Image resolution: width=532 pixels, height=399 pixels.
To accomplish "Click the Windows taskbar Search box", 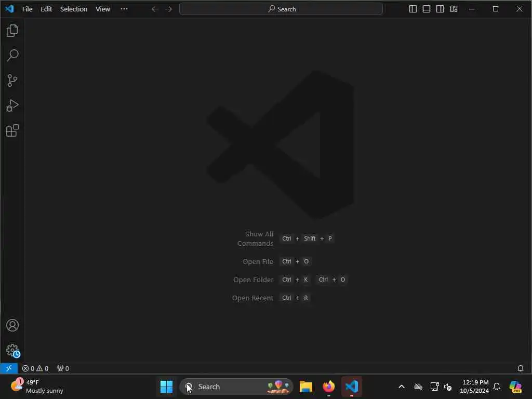I will pos(236,387).
